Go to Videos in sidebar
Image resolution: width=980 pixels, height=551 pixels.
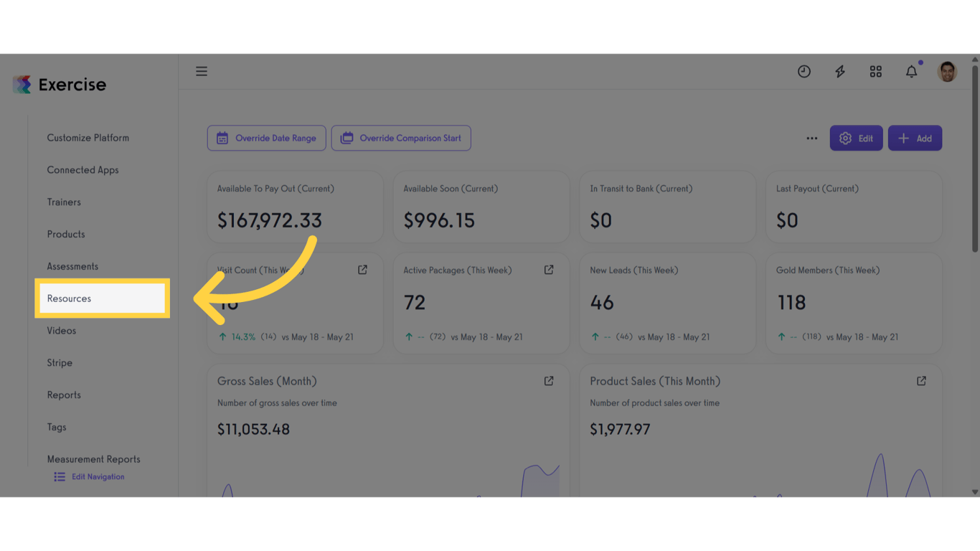62,331
